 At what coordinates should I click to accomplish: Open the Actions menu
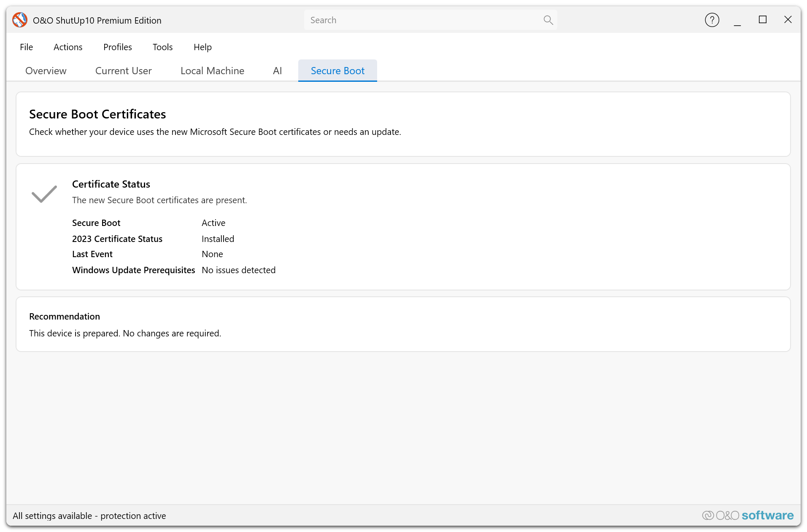click(68, 47)
